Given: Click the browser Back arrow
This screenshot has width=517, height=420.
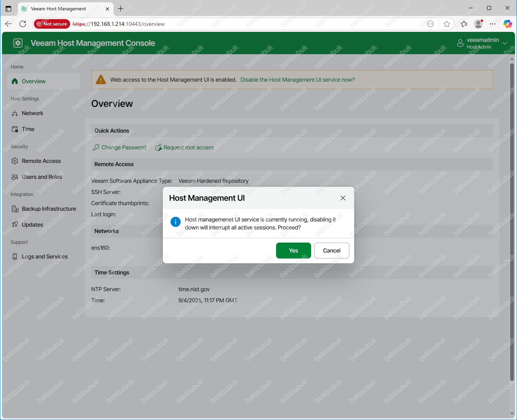Looking at the screenshot, I should (x=8, y=24).
